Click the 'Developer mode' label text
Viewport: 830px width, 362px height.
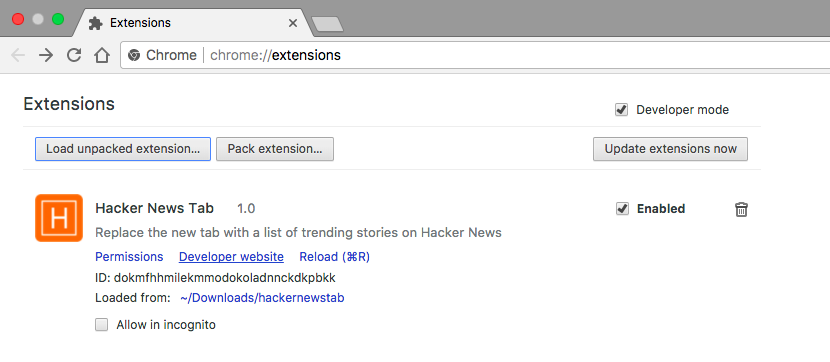click(x=682, y=110)
